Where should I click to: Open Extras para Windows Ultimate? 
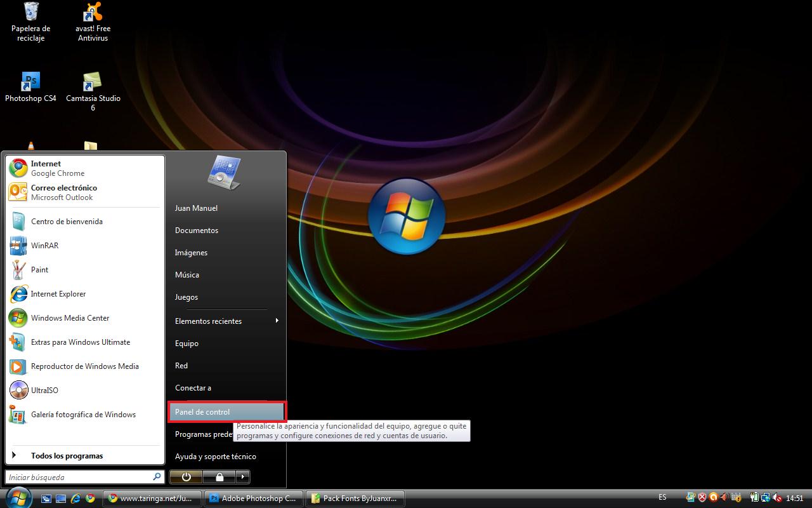85,342
